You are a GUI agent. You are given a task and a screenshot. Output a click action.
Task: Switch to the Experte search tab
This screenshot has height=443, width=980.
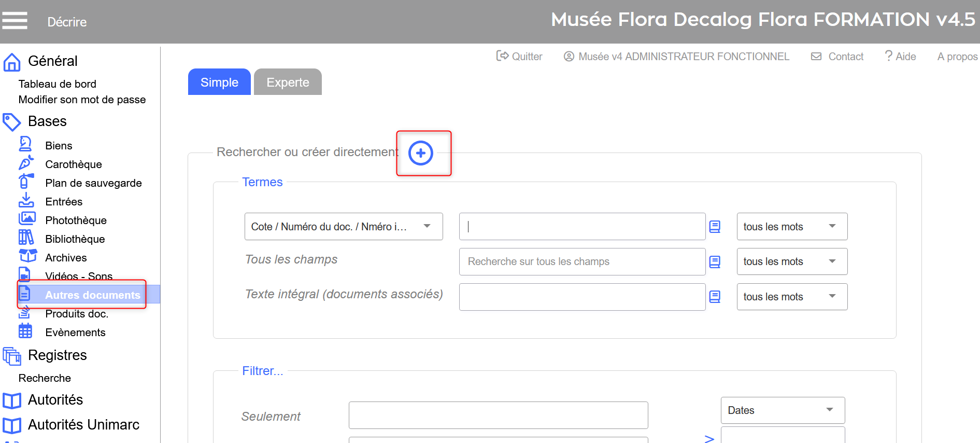click(x=288, y=82)
